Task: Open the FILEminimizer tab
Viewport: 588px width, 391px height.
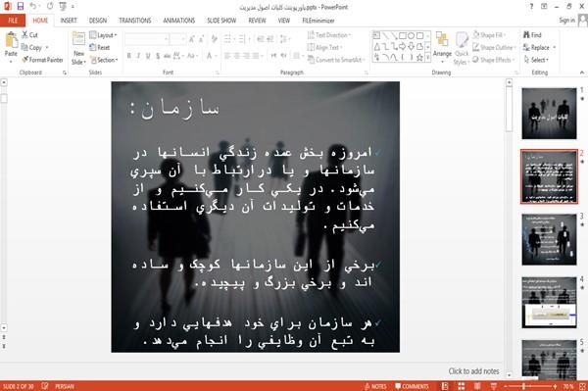Action: click(x=318, y=21)
